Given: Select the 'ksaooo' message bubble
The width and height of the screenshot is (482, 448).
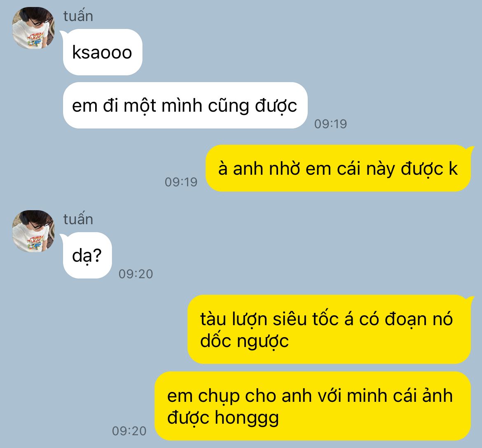Looking at the screenshot, I should tap(103, 52).
